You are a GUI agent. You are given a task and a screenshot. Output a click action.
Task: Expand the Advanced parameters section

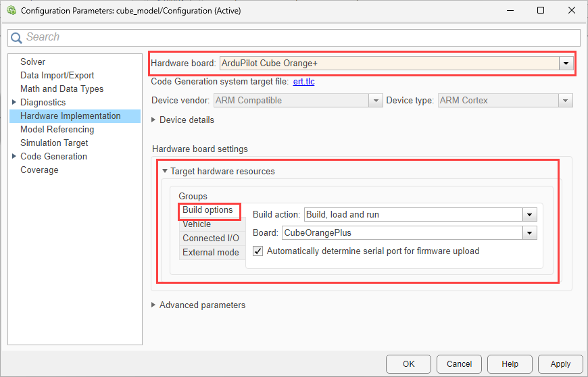(x=153, y=305)
